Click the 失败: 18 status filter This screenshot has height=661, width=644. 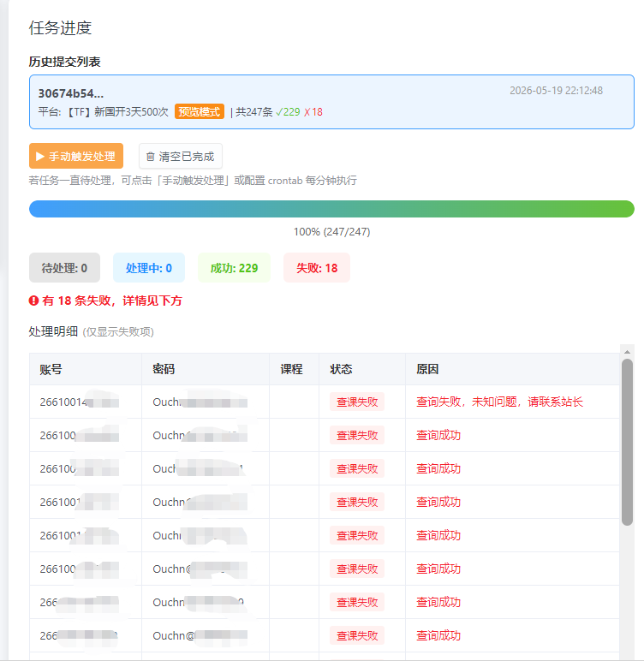click(x=317, y=268)
